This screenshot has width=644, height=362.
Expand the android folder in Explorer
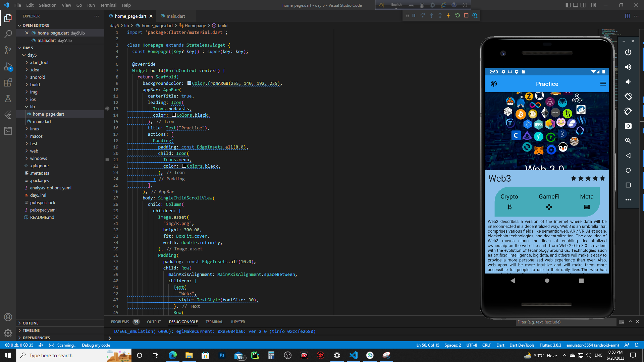point(37,77)
